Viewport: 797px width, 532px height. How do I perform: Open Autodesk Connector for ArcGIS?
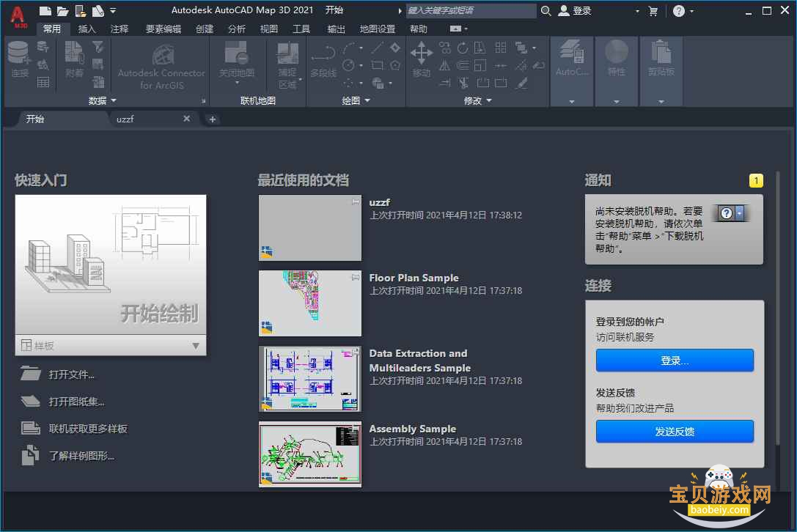161,66
